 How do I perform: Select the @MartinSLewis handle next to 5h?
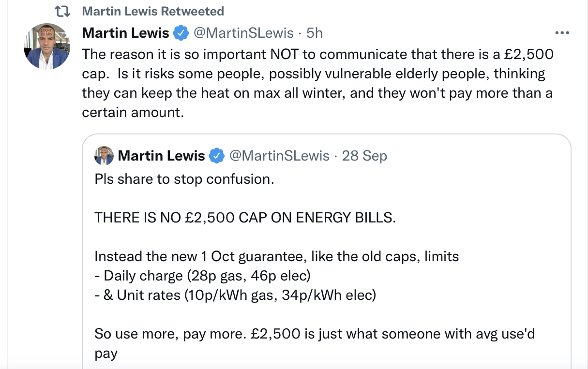click(243, 33)
